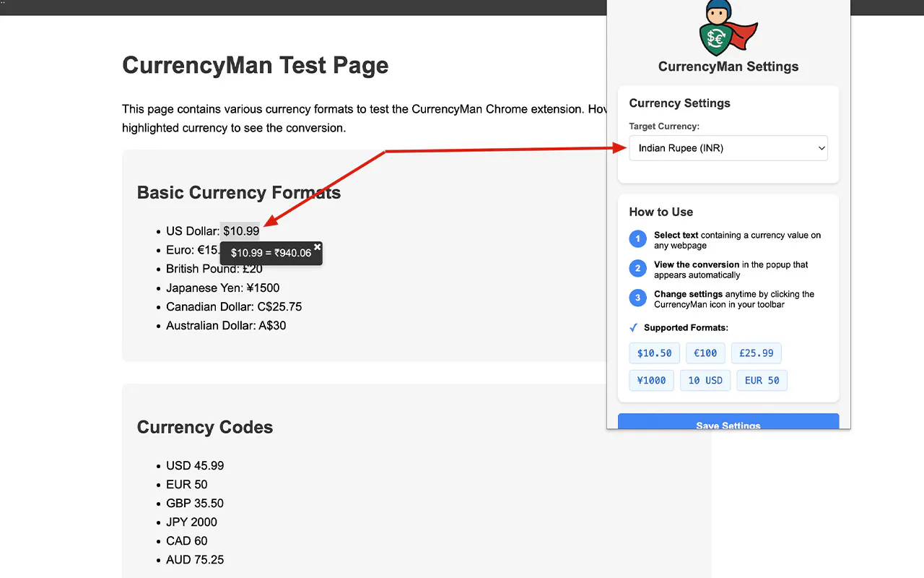
Task: Click the Australian Dollar: A$30 item
Action: tap(226, 325)
